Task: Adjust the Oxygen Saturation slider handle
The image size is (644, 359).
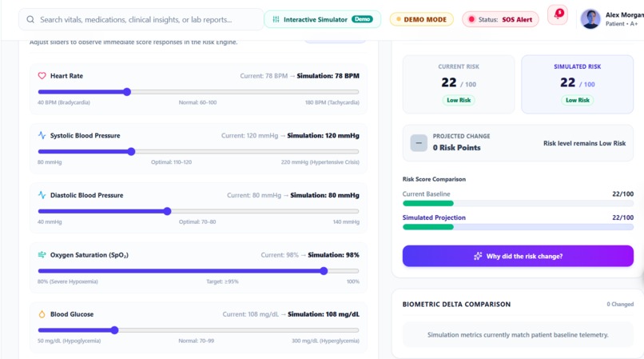Action: coord(324,270)
